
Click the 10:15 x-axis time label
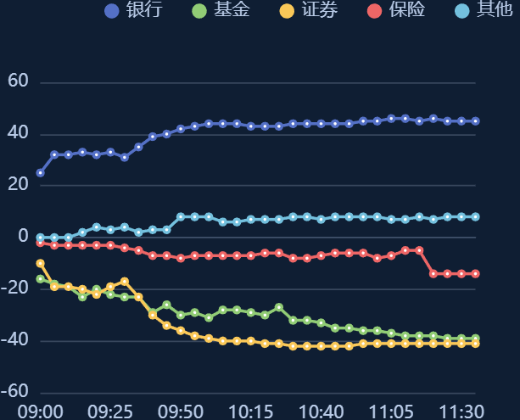coord(250,412)
